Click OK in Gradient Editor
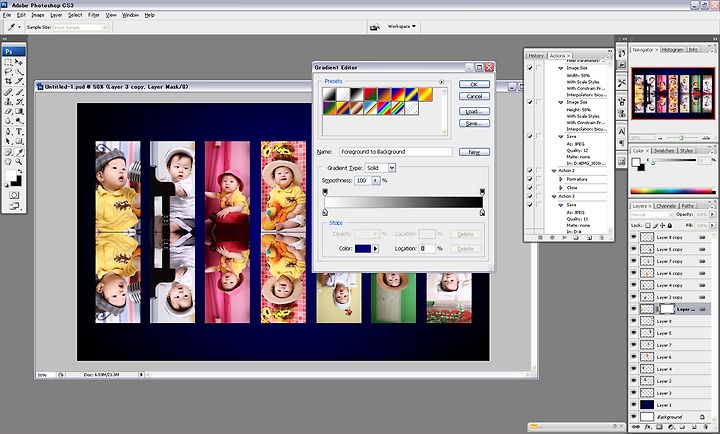 [x=474, y=85]
